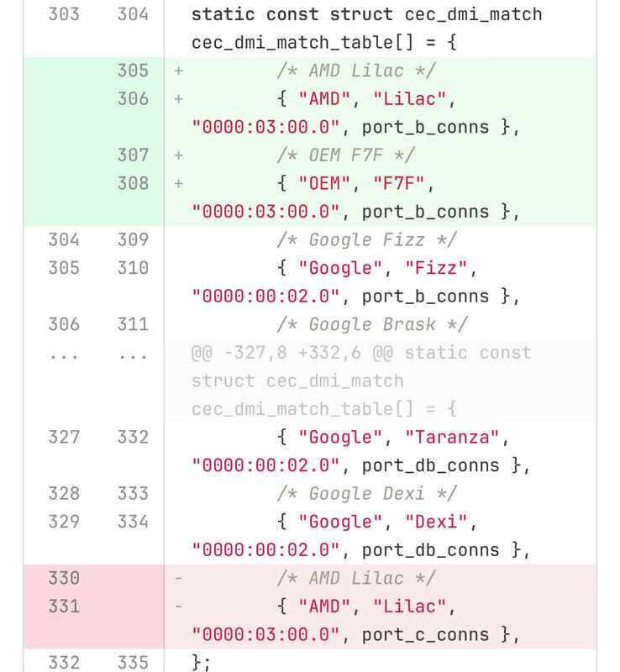Click the added "Lilac" string on line 306
Screen dimensions: 620x672
409,99
